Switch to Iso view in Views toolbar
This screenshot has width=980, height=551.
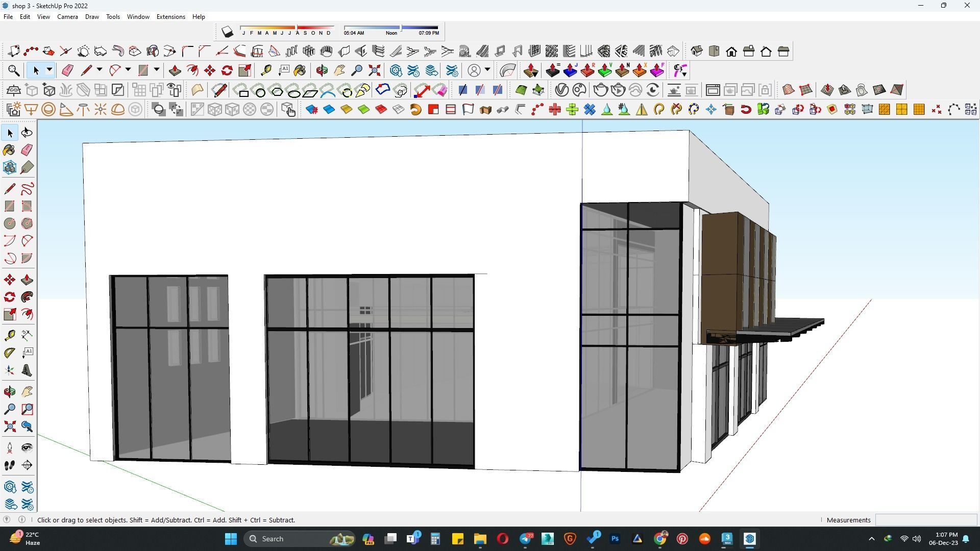pyautogui.click(x=697, y=51)
